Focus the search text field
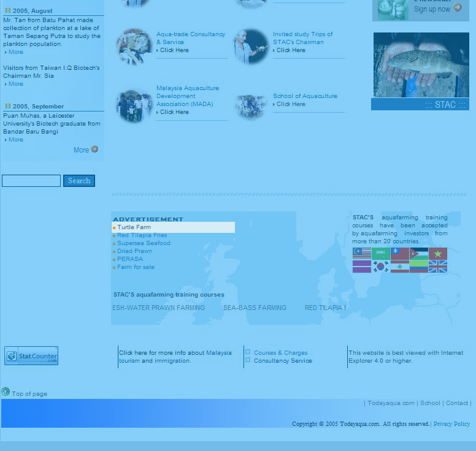Image resolution: width=476 pixels, height=451 pixels. 31,181
